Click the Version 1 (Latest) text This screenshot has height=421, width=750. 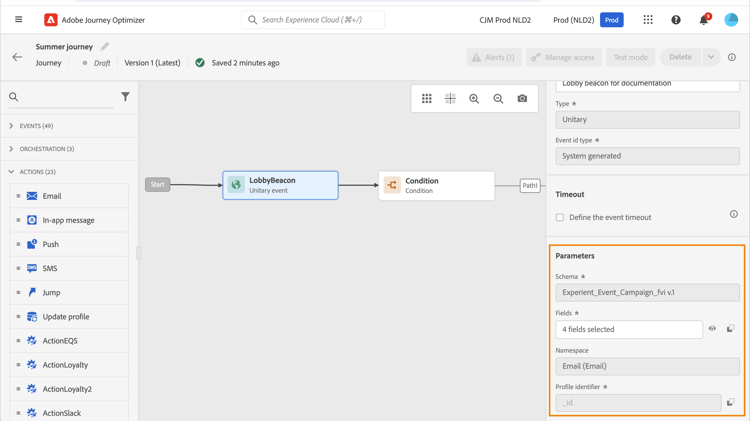[152, 63]
